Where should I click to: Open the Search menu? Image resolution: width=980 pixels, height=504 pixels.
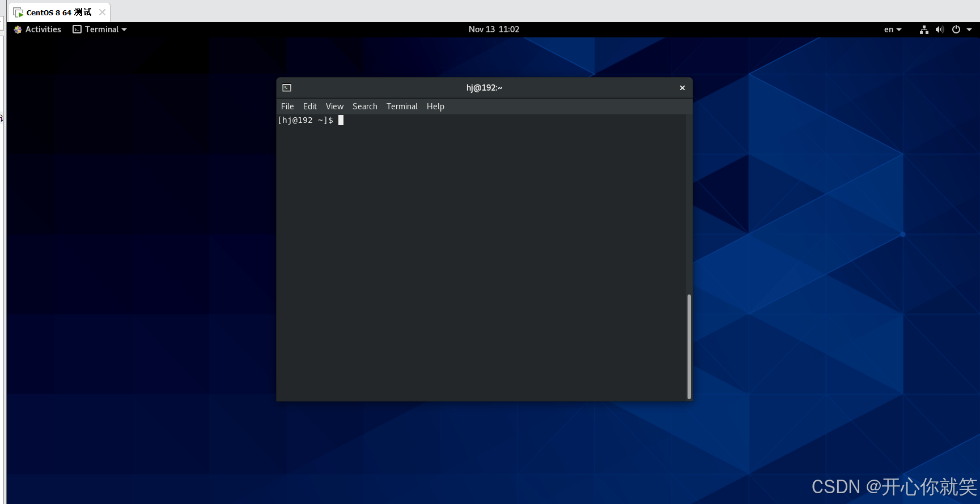coord(364,106)
